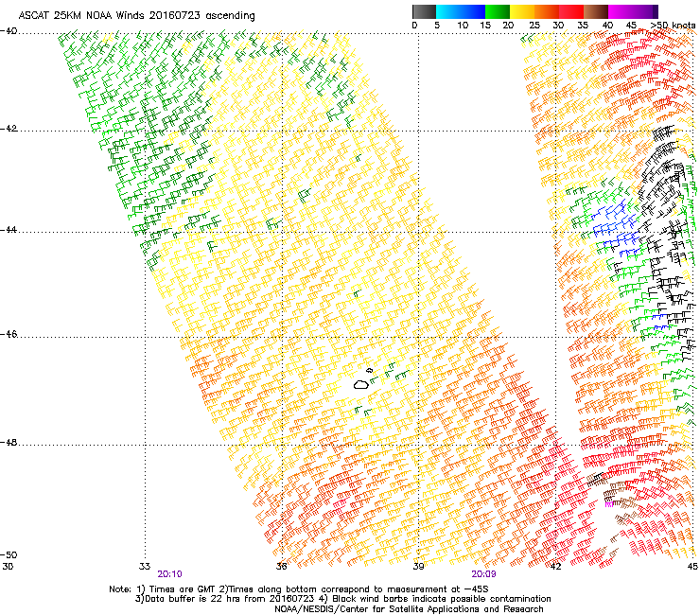Click the -44 latitude axis label
The height and width of the screenshot is (615, 700).
click(9, 230)
